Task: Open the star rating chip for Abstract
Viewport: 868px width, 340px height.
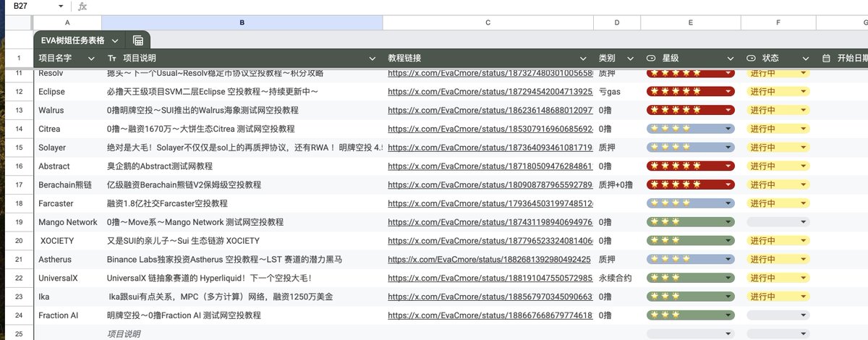Action: pos(691,166)
